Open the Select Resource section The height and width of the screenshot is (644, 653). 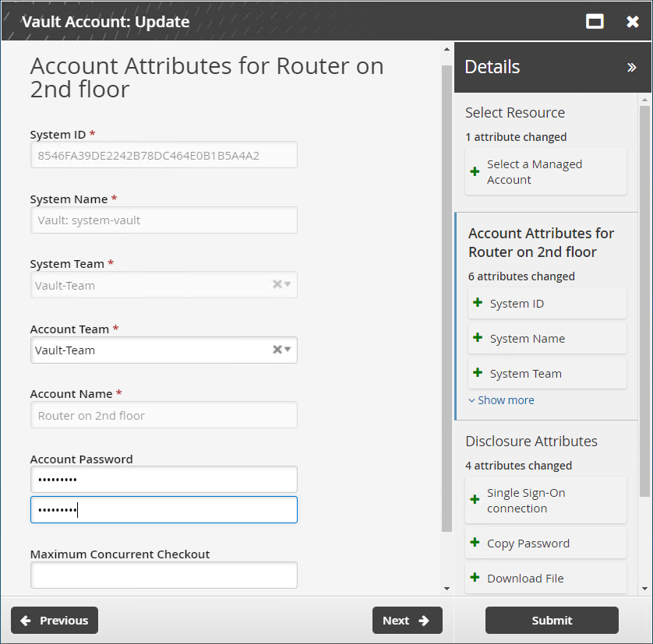[x=514, y=113]
